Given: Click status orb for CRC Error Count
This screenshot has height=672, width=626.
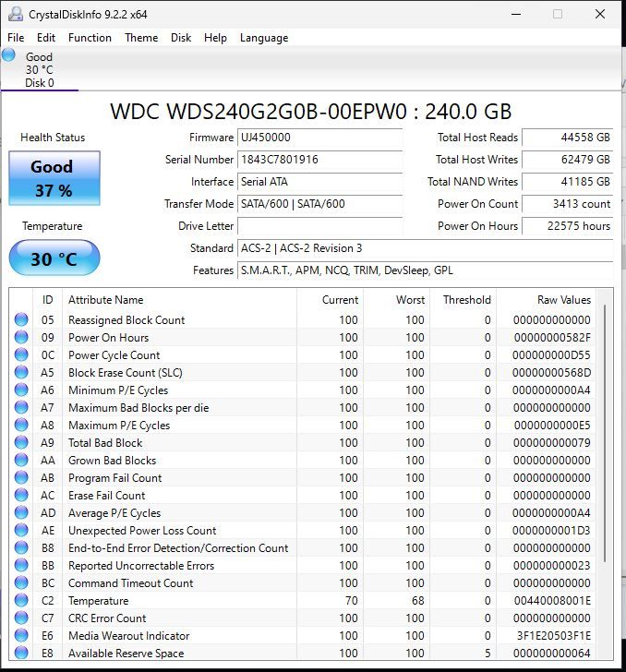Looking at the screenshot, I should [21, 618].
